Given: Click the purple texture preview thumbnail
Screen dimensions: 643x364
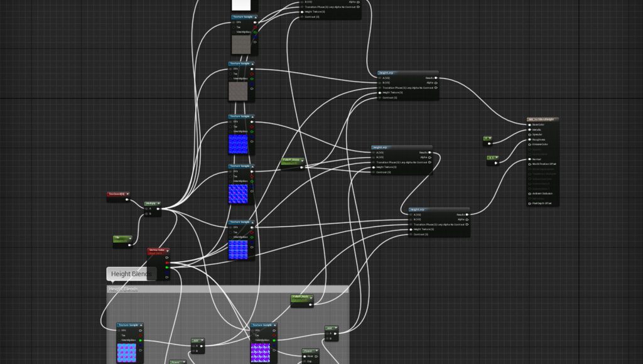Looking at the screenshot, I should click(259, 353).
